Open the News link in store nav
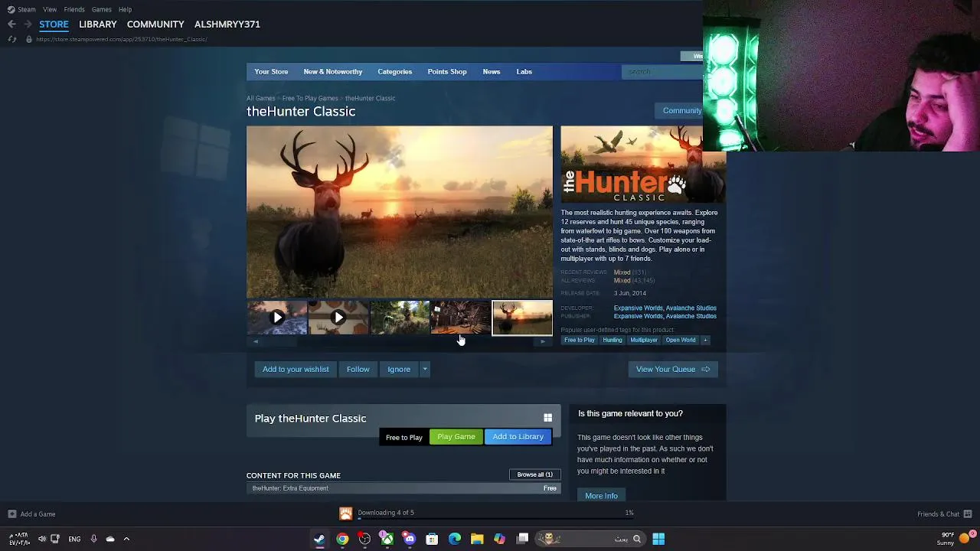 (492, 72)
